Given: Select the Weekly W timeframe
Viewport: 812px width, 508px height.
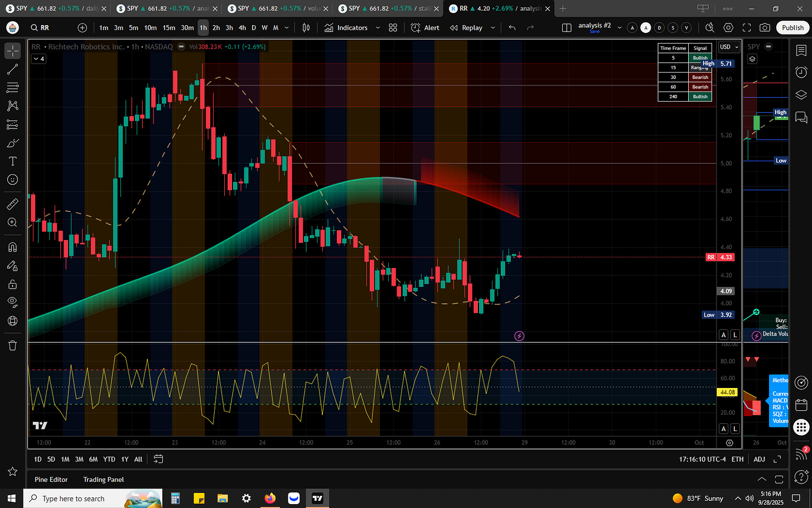Looking at the screenshot, I should point(264,27).
